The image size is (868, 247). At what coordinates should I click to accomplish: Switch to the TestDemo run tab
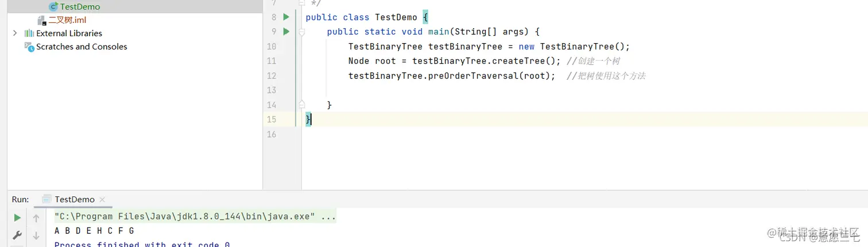(x=75, y=199)
